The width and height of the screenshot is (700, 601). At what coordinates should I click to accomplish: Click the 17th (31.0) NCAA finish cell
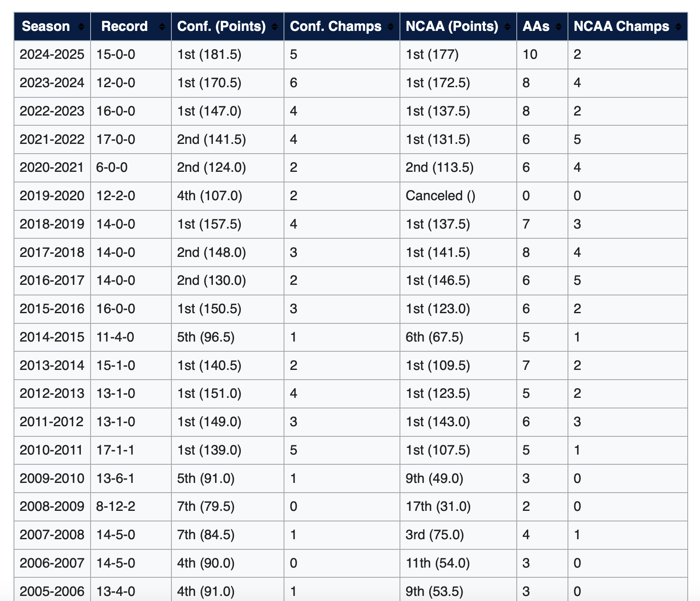[438, 506]
